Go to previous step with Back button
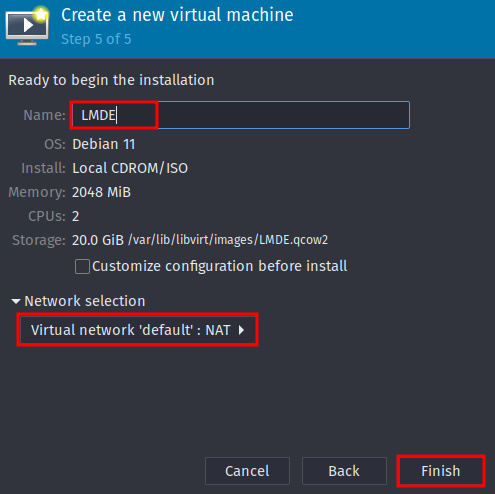Screen dimensions: 495x494 coord(344,471)
